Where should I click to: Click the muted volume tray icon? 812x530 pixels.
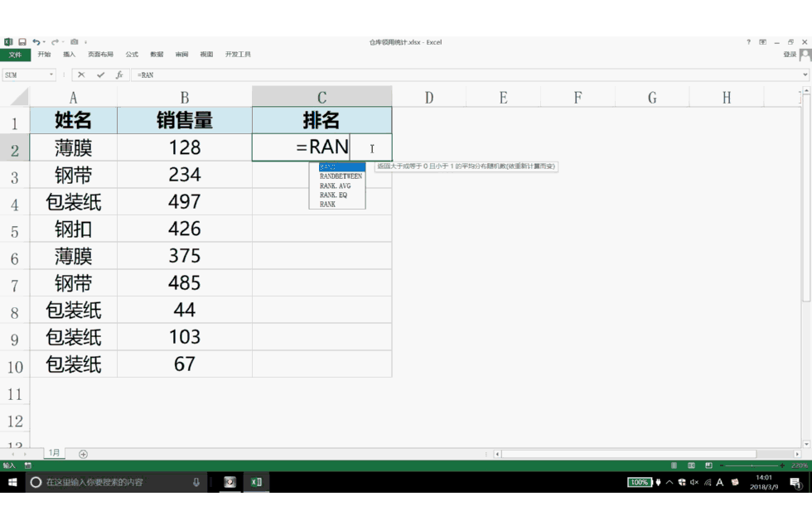(x=694, y=482)
